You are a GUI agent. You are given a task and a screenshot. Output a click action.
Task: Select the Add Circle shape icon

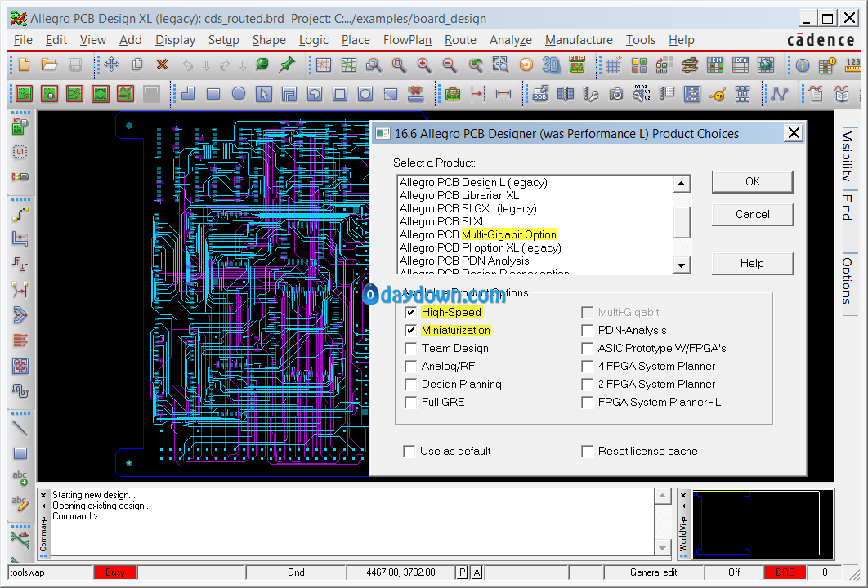(x=239, y=94)
